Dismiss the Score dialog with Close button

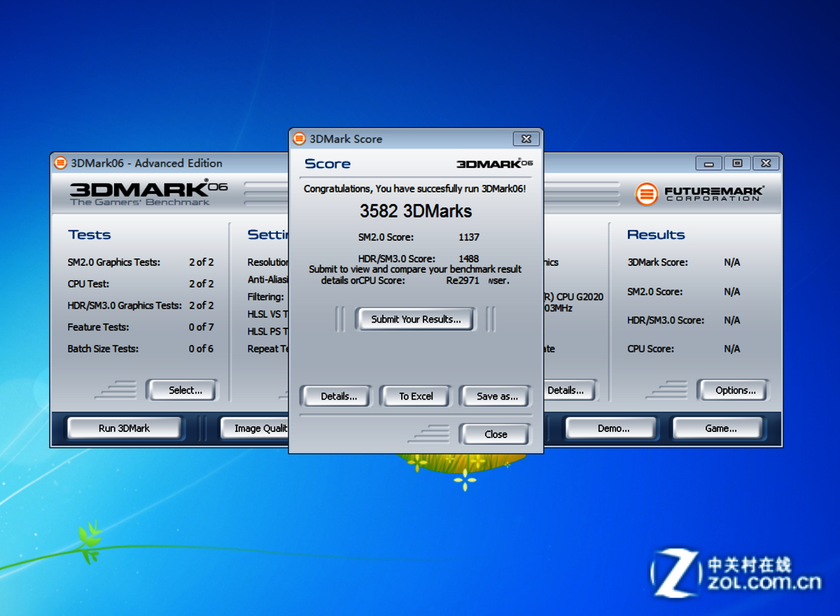[x=496, y=434]
